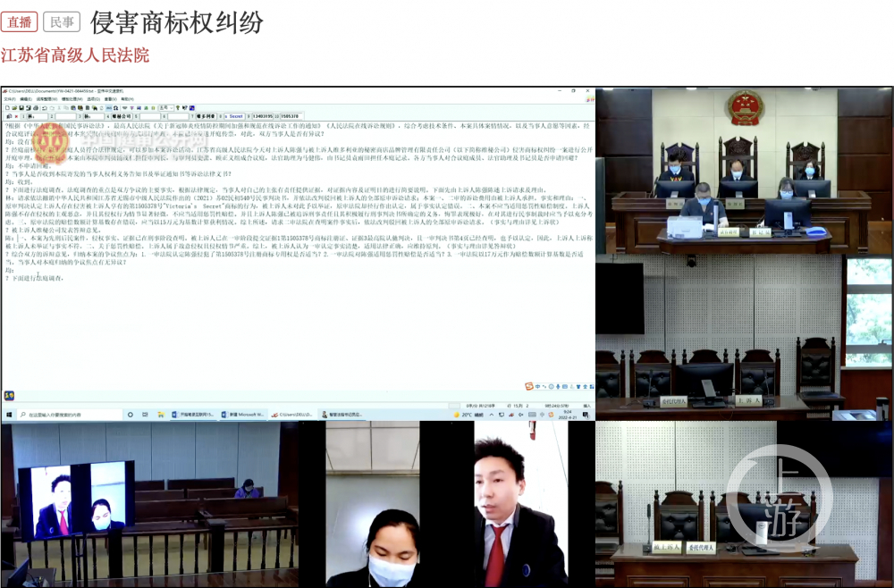Mute system sound via the speaker icon
The image size is (894, 588).
pos(519,413)
